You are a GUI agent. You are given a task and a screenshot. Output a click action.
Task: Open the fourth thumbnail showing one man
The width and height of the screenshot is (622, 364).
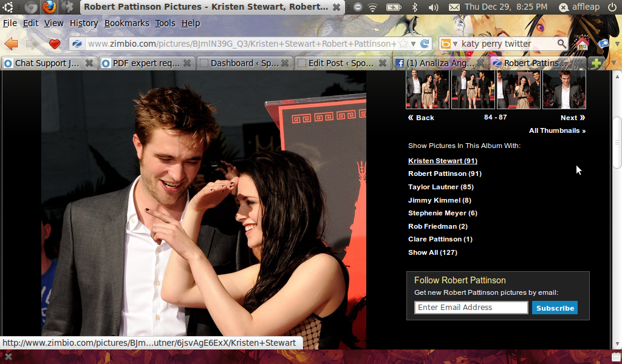click(x=564, y=90)
